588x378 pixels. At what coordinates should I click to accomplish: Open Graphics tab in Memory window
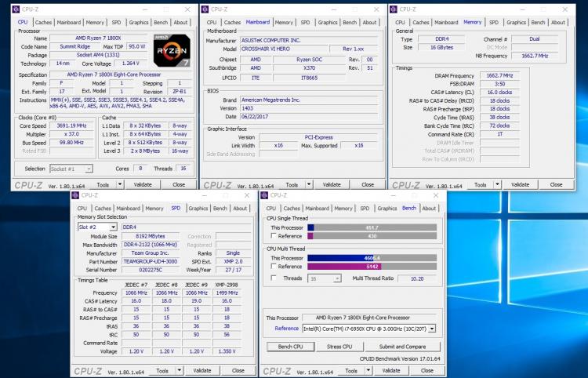click(516, 22)
